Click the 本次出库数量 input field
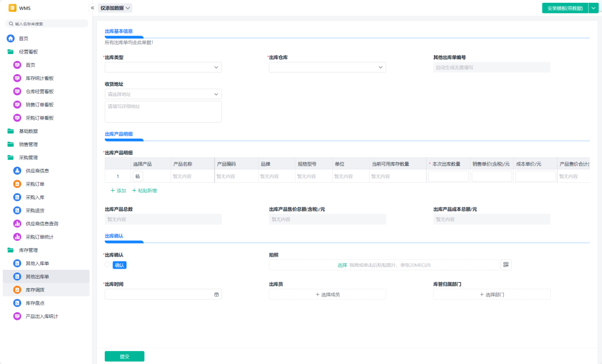602x364 pixels. tap(448, 176)
